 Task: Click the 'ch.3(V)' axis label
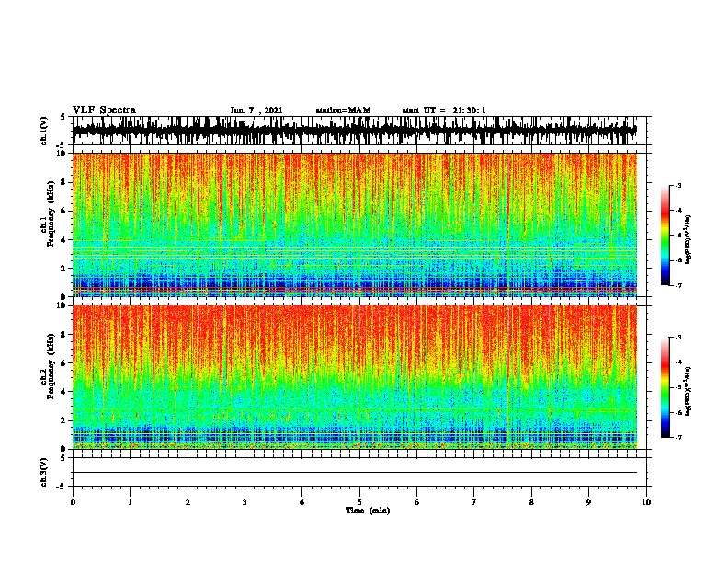tap(44, 472)
